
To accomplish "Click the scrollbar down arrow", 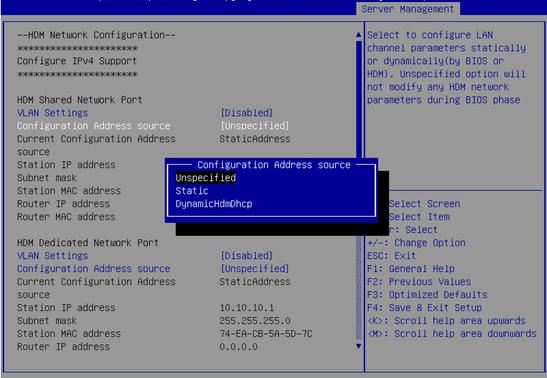I will 359,346.
